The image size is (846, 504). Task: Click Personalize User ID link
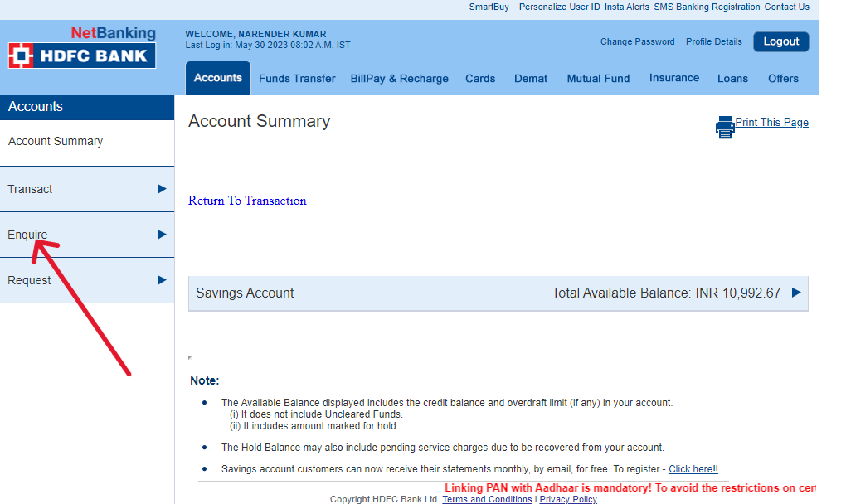(559, 7)
